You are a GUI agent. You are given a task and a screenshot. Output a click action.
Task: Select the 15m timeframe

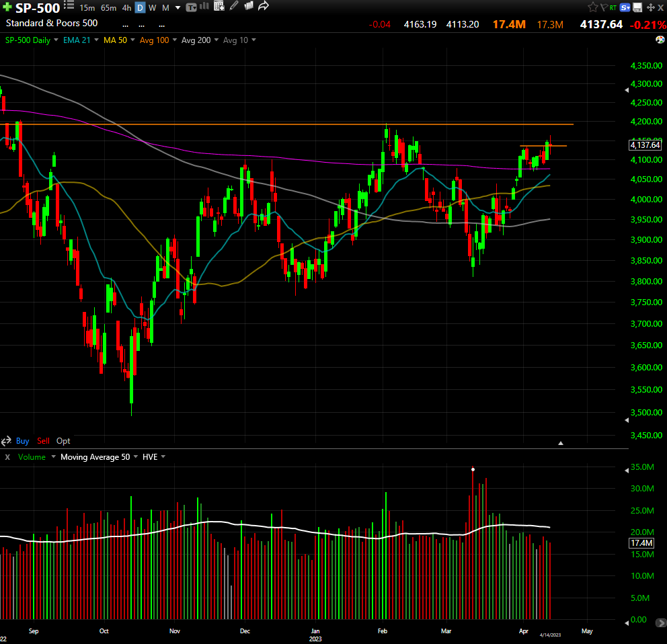tap(87, 7)
